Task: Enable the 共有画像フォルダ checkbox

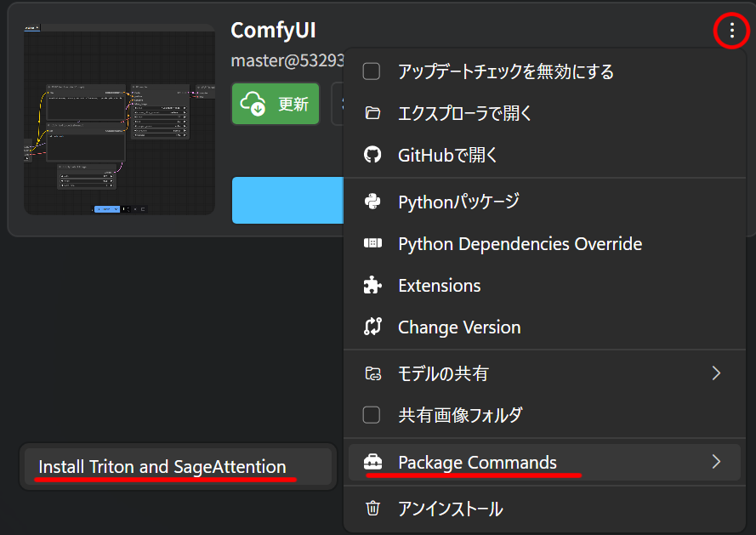Action: click(372, 415)
